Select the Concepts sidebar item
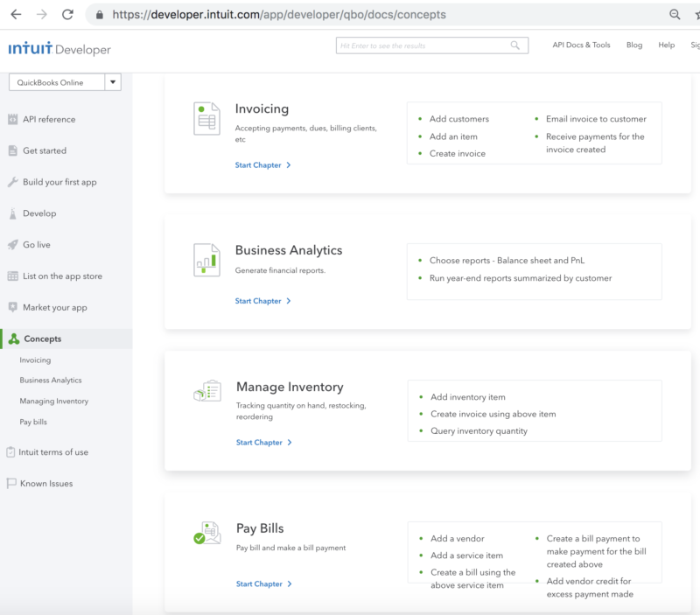The height and width of the screenshot is (615, 700). tap(66, 339)
